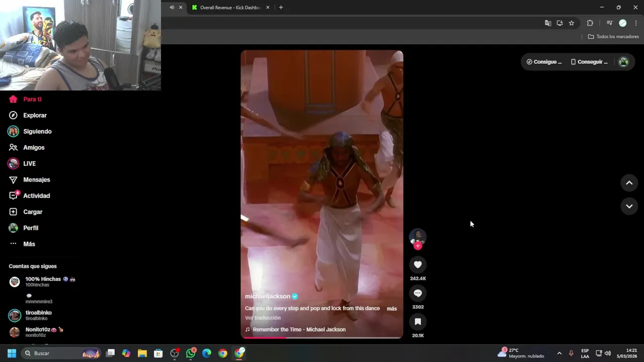Click the microphone icon in the tray
Viewport: 644px width, 362px height.
tap(571, 353)
